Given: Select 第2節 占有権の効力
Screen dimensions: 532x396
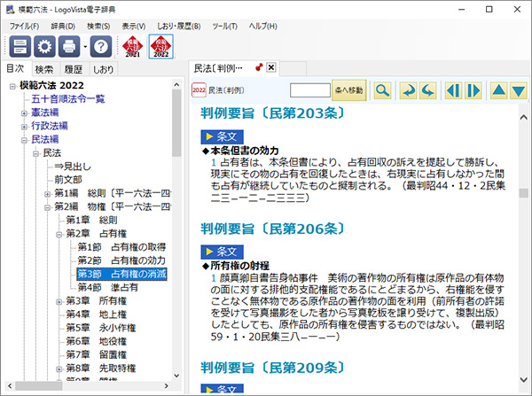Looking at the screenshot, I should point(121,260).
